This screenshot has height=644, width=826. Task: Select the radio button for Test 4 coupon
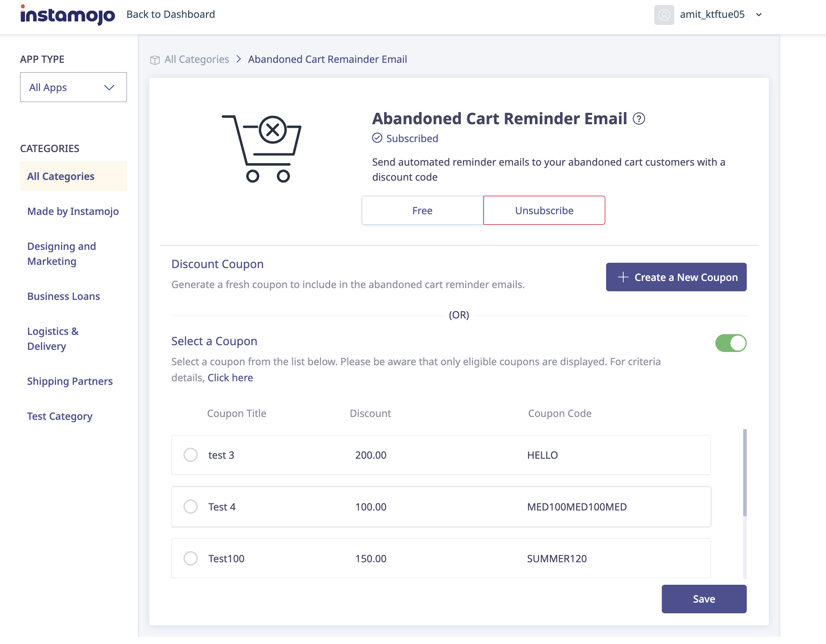click(x=191, y=507)
